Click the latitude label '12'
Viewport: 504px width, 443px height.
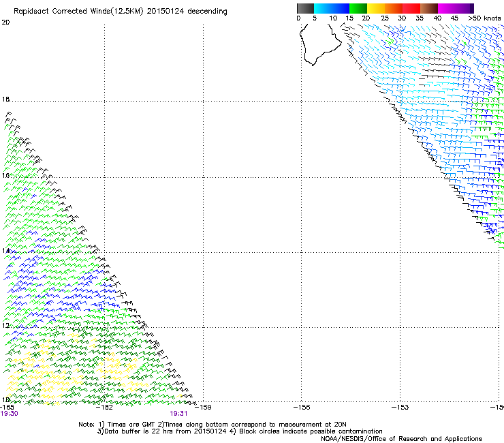(5, 326)
